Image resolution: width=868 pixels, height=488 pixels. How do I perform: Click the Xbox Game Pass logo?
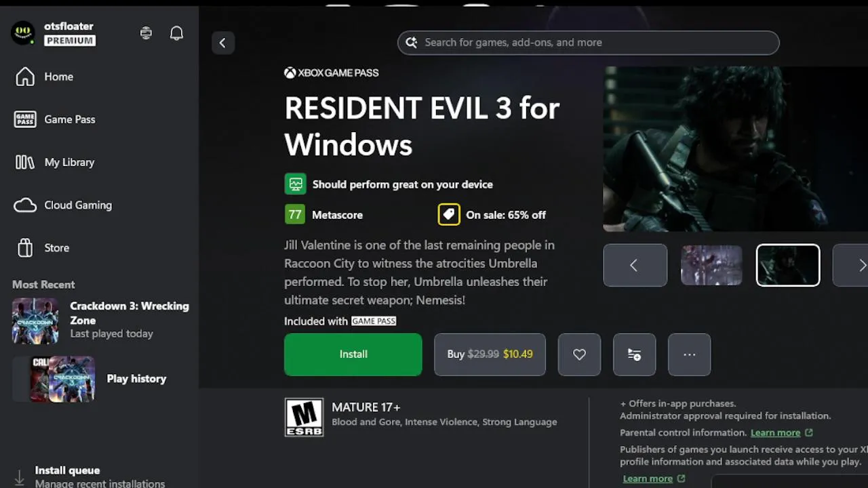coord(332,73)
